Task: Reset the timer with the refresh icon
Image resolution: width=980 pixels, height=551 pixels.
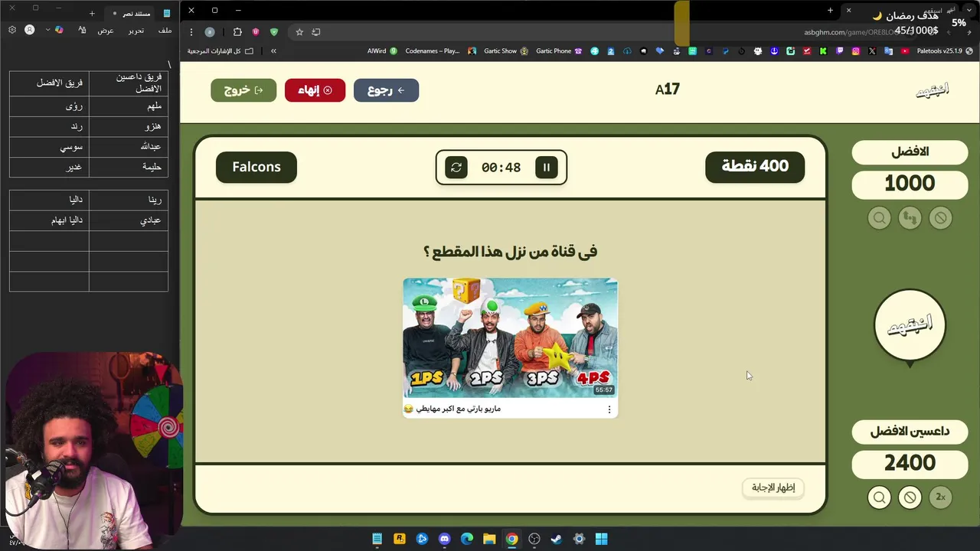Action: 456,167
